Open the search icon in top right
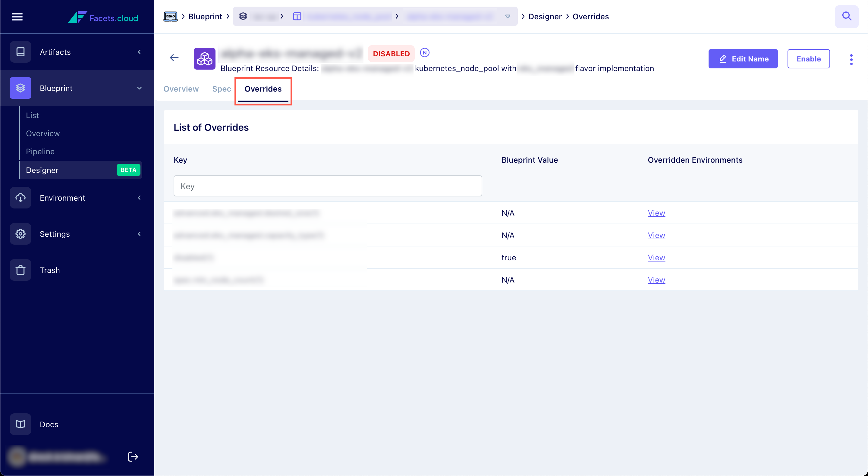This screenshot has height=476, width=868. pos(846,17)
